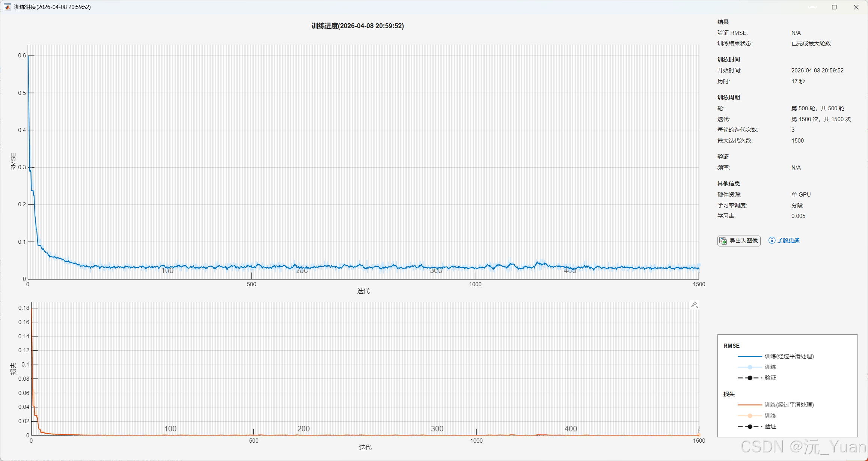Image resolution: width=868 pixels, height=461 pixels.
Task: Click the axes export toolbar icon on loss plot
Action: [694, 305]
